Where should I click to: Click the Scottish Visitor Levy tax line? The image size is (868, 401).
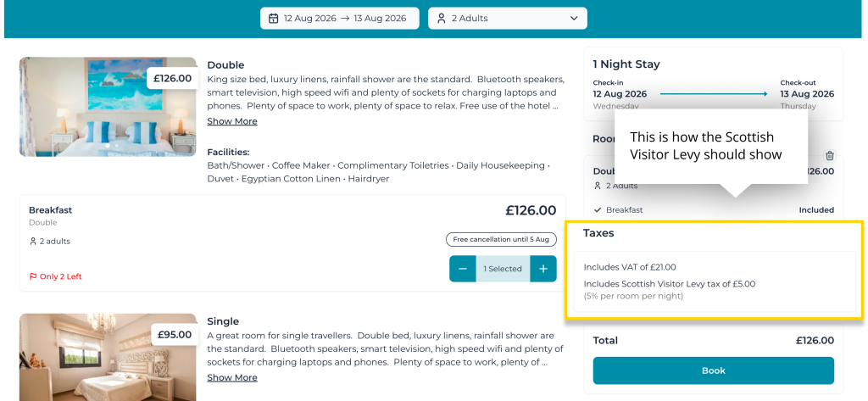(670, 284)
